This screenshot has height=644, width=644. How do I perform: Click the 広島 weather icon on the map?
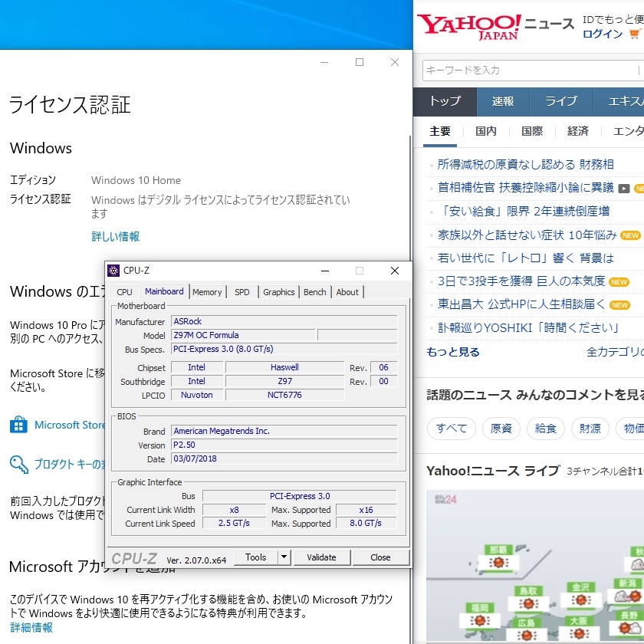(527, 636)
